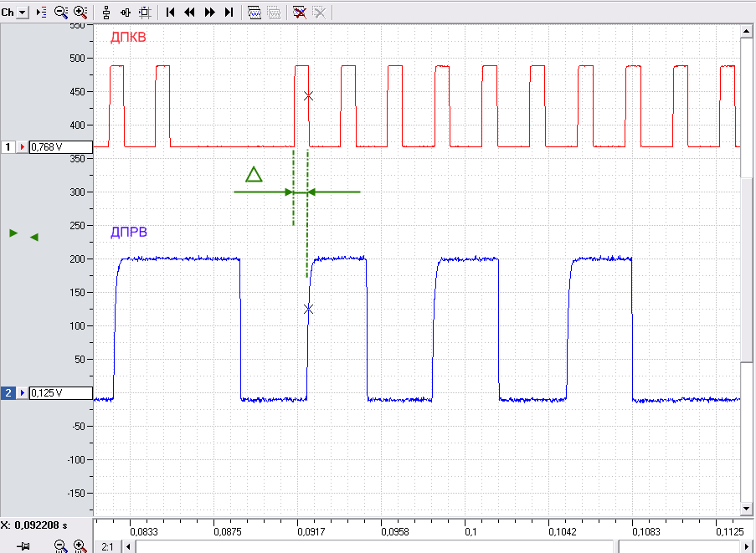Click the cursor marker on red ДПКВ trace
The image size is (756, 553).
(x=309, y=96)
